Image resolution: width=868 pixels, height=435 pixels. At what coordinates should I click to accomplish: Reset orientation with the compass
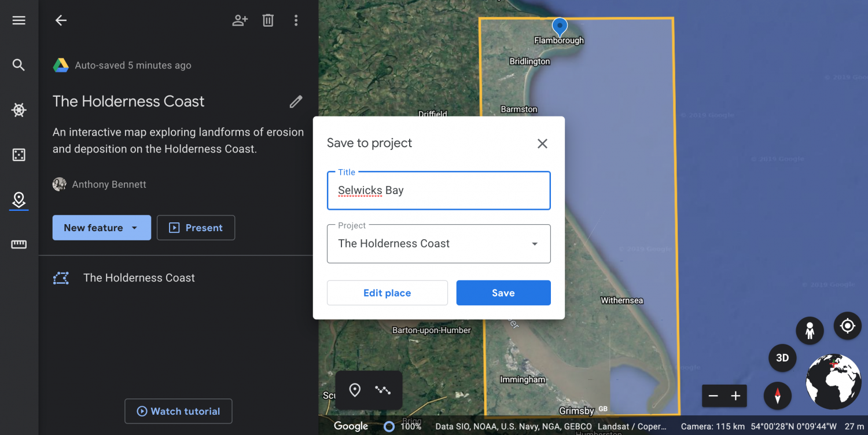coord(778,396)
